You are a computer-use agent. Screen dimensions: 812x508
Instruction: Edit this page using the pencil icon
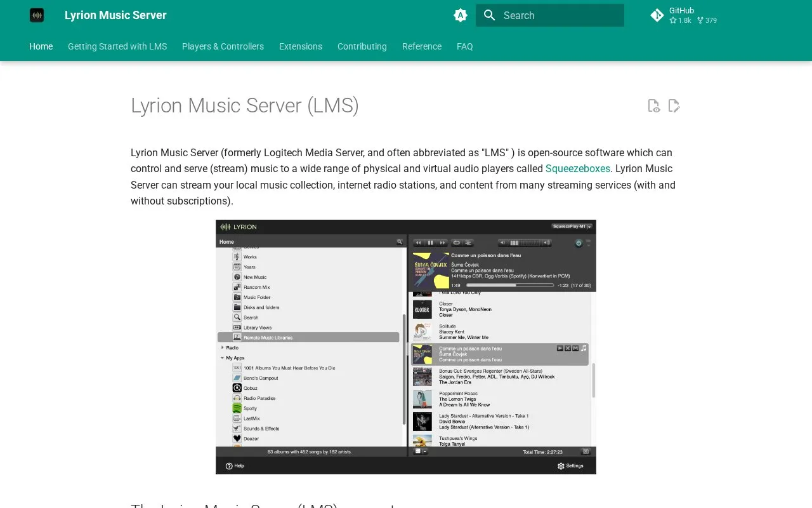[x=674, y=106]
